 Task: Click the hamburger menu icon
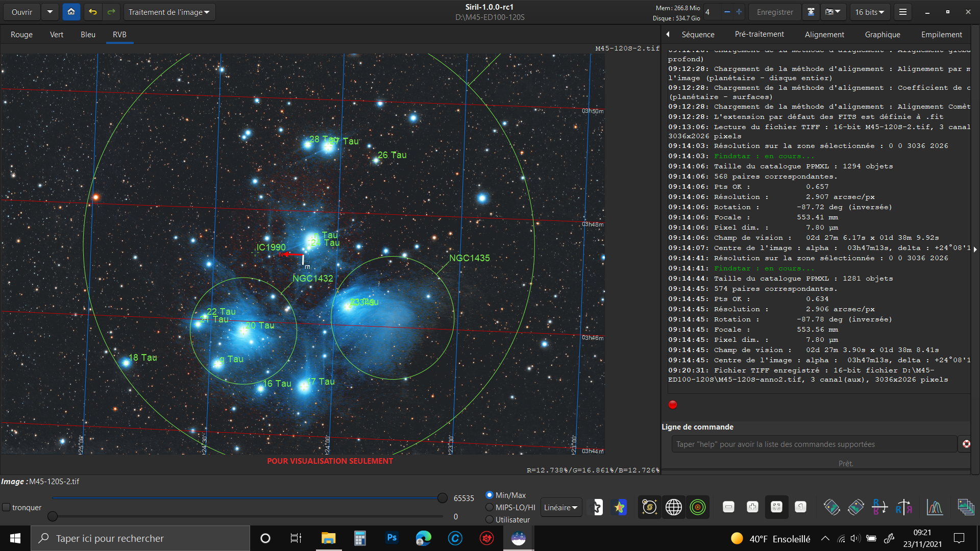point(902,12)
